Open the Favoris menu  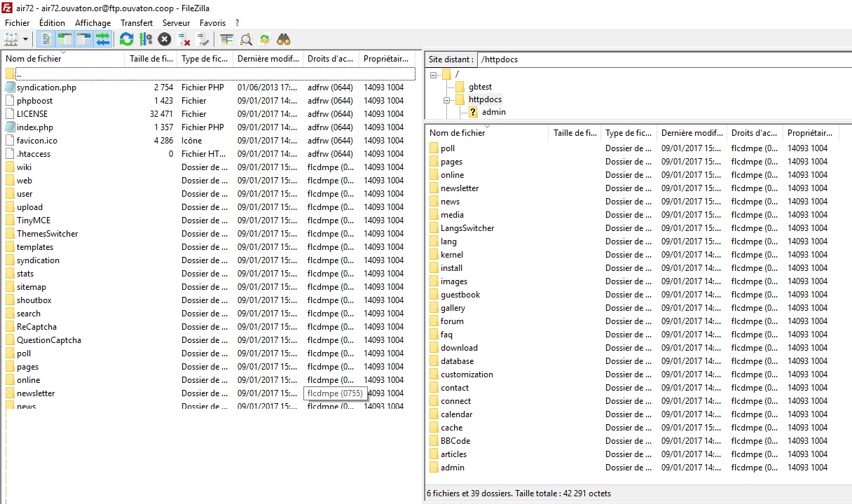[212, 23]
